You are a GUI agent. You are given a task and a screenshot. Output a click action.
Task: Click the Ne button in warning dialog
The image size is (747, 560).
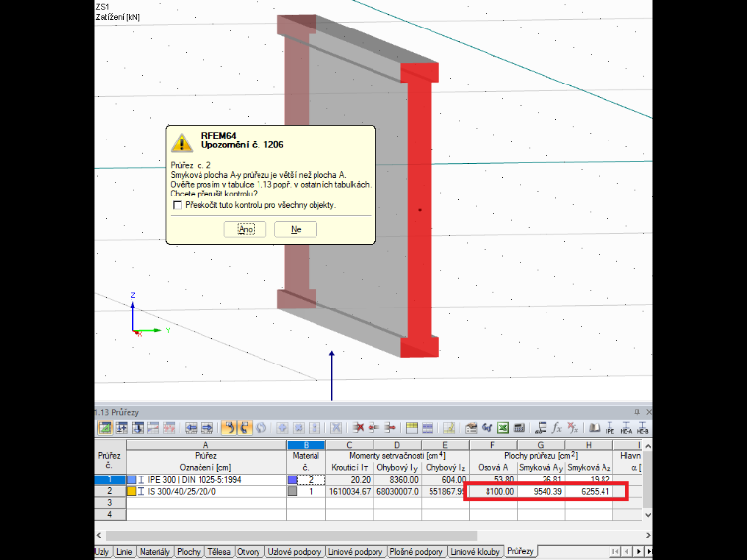coord(296,229)
